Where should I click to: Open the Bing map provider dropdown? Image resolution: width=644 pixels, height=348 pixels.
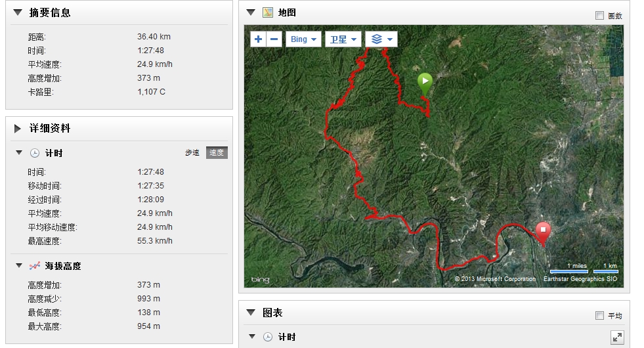[x=303, y=39]
